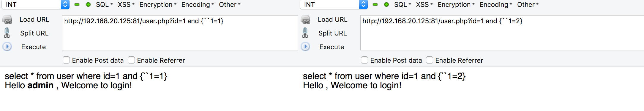Click the Execute play icon in left HackBar
The width and height of the screenshot is (644, 111).
7,47
